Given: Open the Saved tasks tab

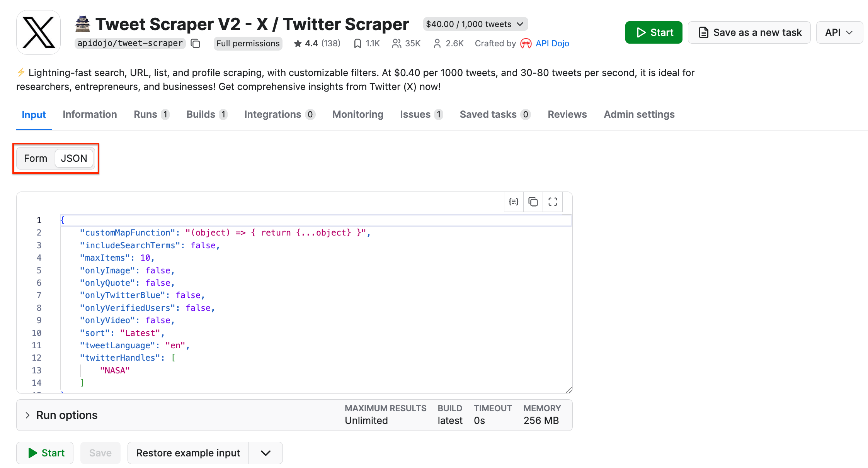Looking at the screenshot, I should pyautogui.click(x=488, y=114).
